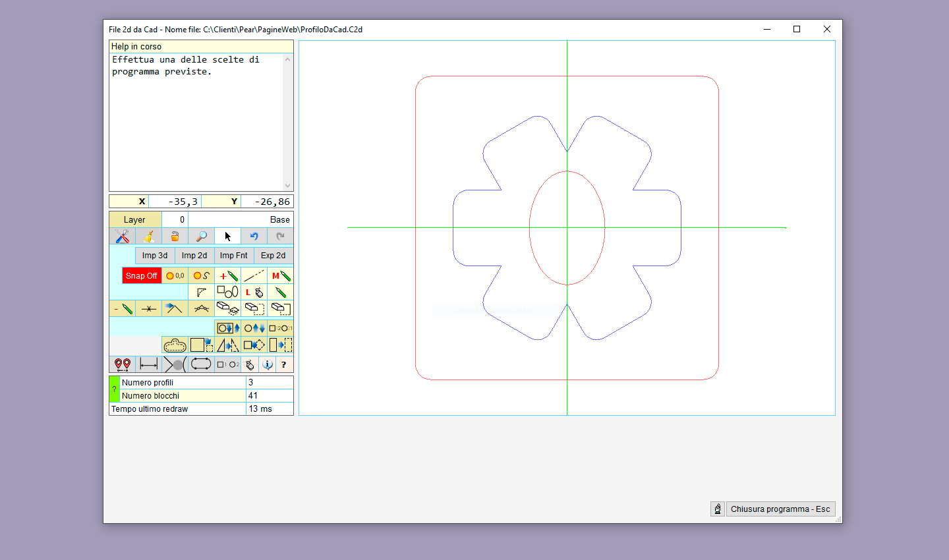Click the arc-over-lines intersection tool
The width and height of the screenshot is (949, 560).
(x=201, y=308)
